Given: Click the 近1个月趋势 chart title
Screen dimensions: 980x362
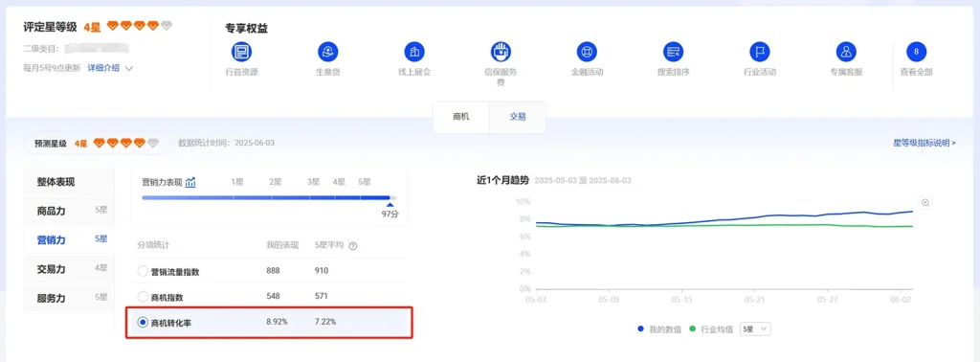Looking at the screenshot, I should pyautogui.click(x=502, y=180).
